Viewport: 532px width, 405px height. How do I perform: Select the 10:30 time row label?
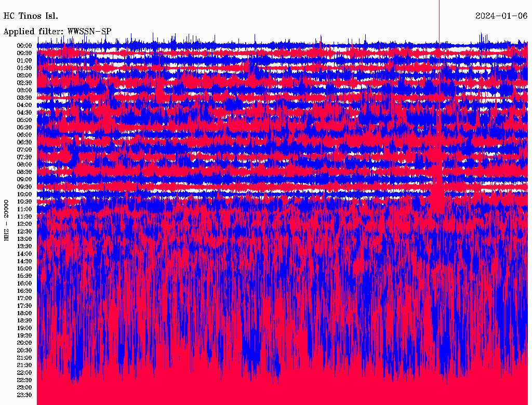coord(24,202)
